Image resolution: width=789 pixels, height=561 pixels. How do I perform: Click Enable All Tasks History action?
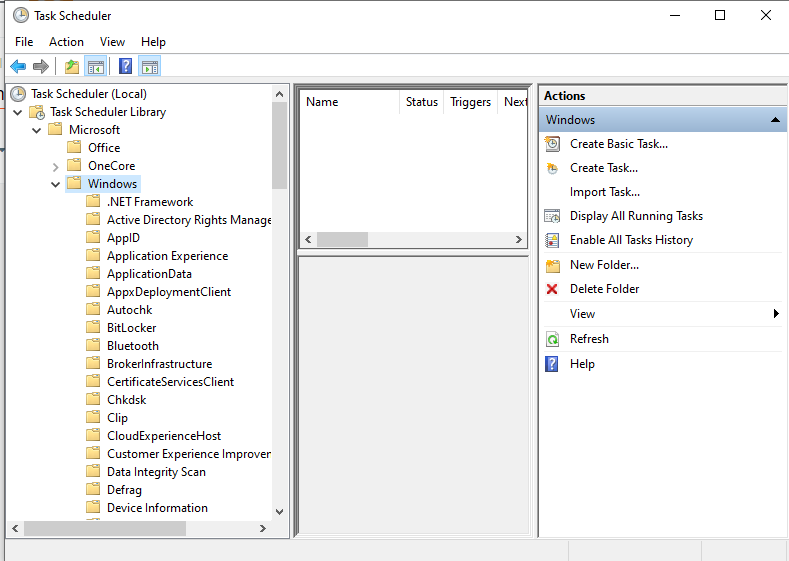point(632,241)
